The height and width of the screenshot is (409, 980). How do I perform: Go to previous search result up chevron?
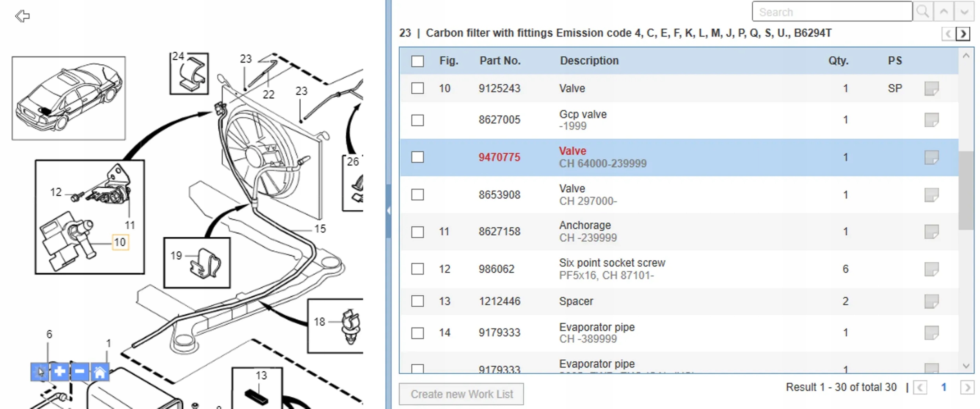click(944, 12)
